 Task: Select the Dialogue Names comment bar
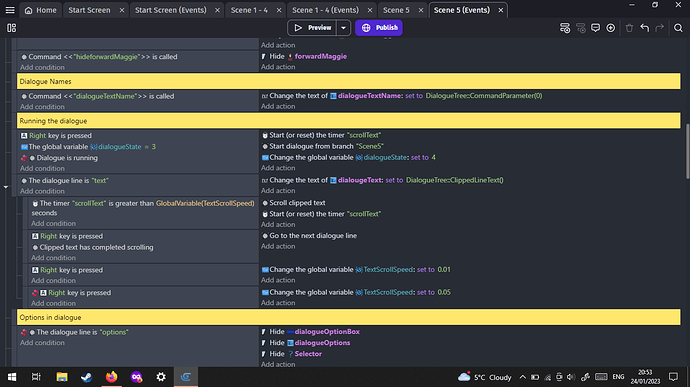pyautogui.click(x=349, y=81)
